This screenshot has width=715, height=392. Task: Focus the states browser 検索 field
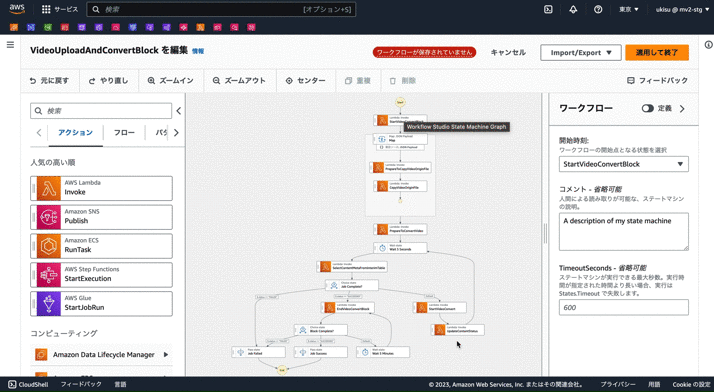tap(101, 111)
